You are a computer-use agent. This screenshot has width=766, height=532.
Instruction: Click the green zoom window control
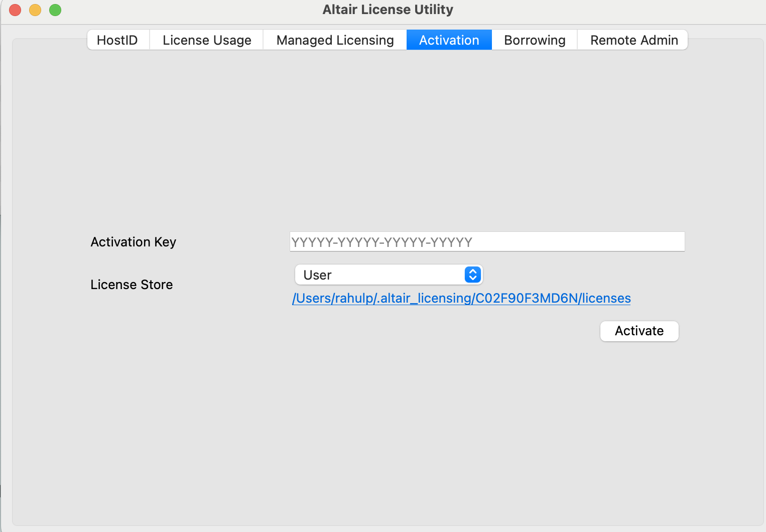click(55, 10)
